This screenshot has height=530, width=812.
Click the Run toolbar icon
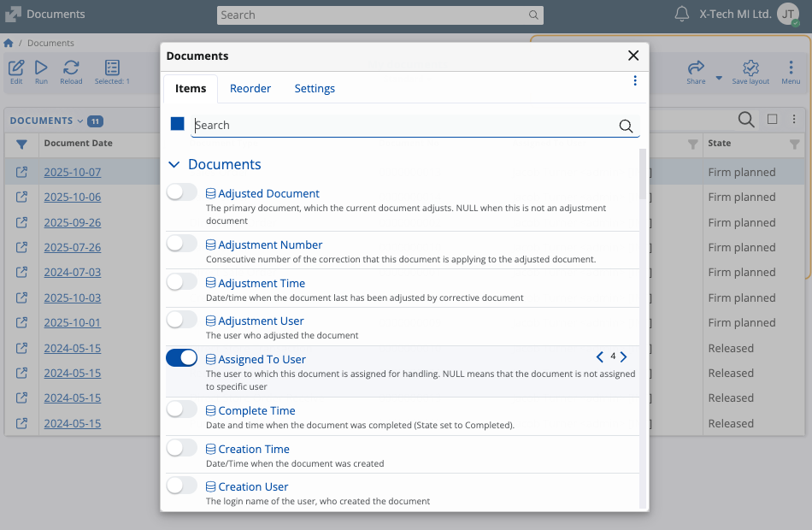41,68
